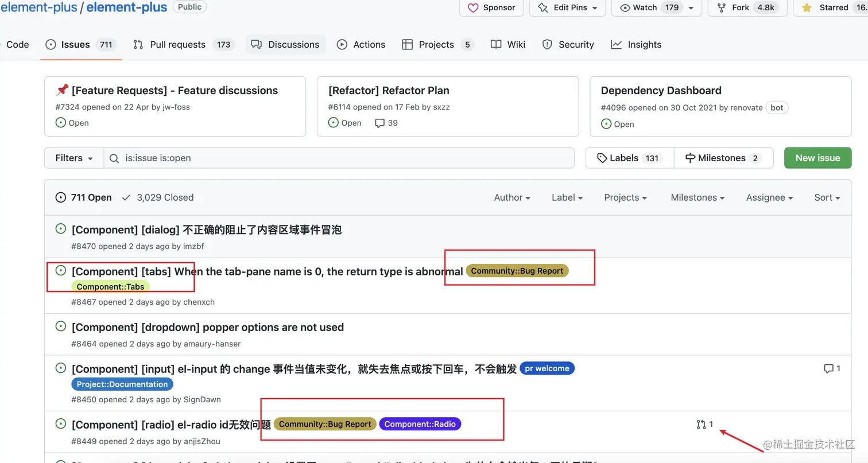Click open status icon of dialog issue

(60, 229)
